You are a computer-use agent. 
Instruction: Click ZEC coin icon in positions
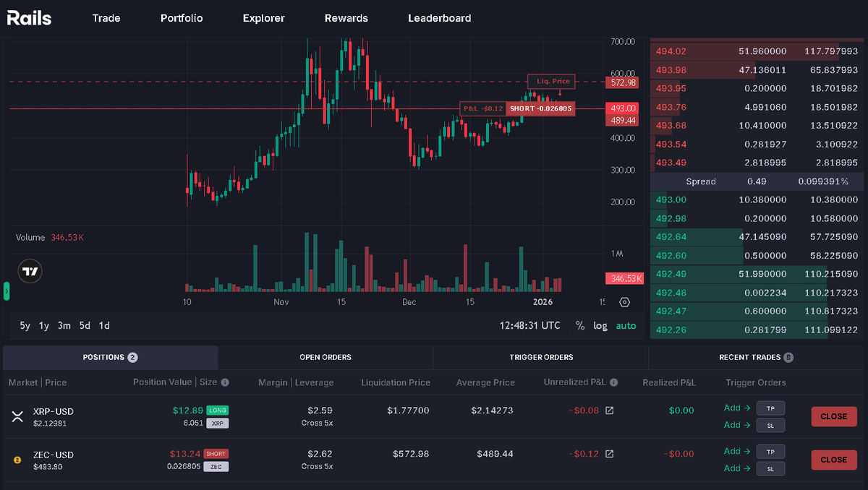pos(17,460)
